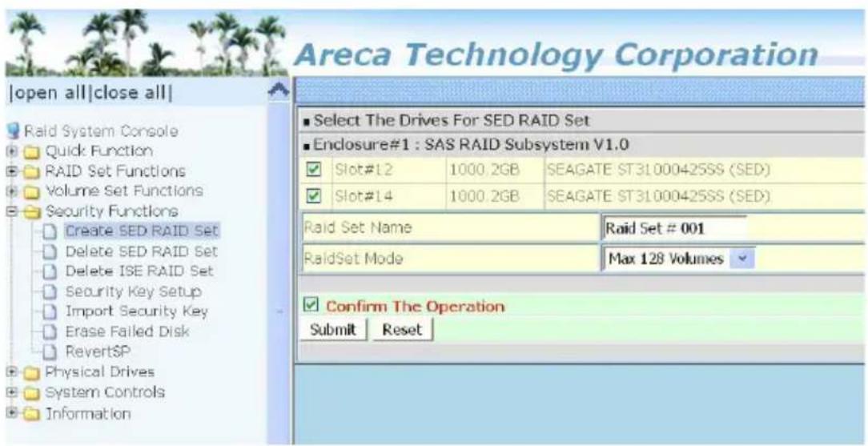Collapse the Security Functions tree node
The height and width of the screenshot is (446, 868).
pyautogui.click(x=12, y=211)
